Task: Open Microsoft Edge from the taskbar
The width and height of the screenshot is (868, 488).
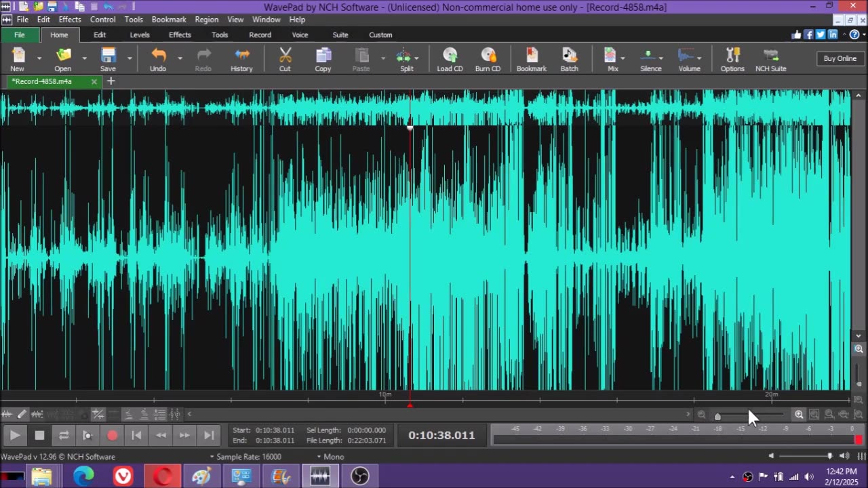Action: pyautogui.click(x=83, y=476)
